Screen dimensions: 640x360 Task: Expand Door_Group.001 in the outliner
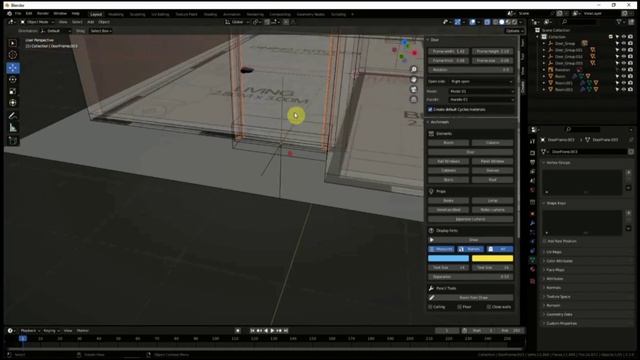pyautogui.click(x=544, y=50)
